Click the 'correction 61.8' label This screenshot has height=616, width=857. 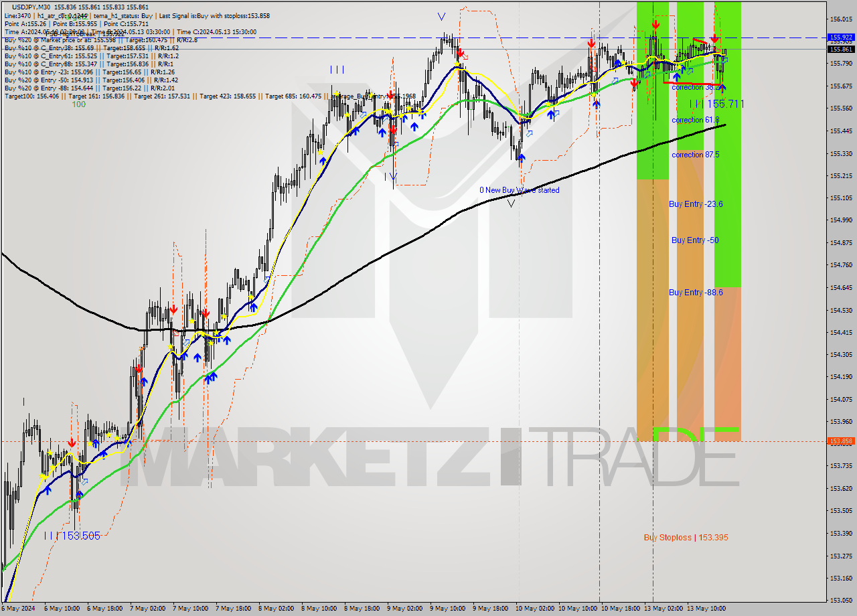[x=696, y=120]
